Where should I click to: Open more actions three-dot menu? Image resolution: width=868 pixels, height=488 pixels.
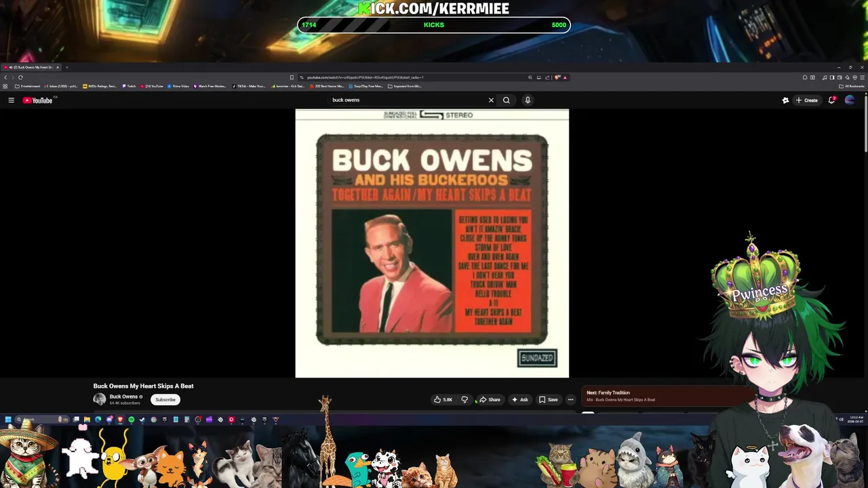tap(570, 400)
